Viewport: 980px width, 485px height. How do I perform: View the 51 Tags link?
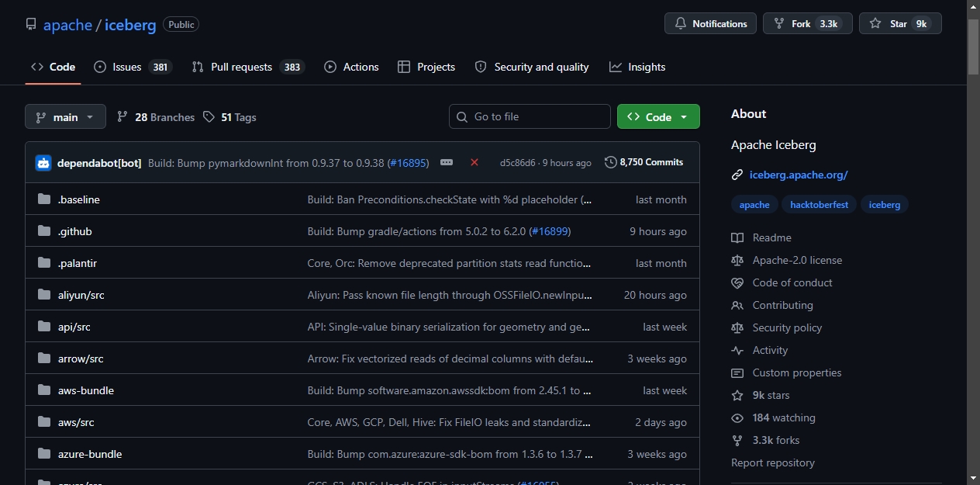[x=229, y=117]
